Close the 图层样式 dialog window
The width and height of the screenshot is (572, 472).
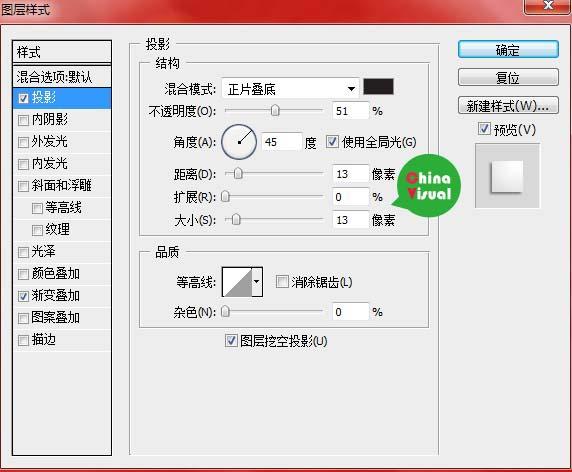[548, 6]
